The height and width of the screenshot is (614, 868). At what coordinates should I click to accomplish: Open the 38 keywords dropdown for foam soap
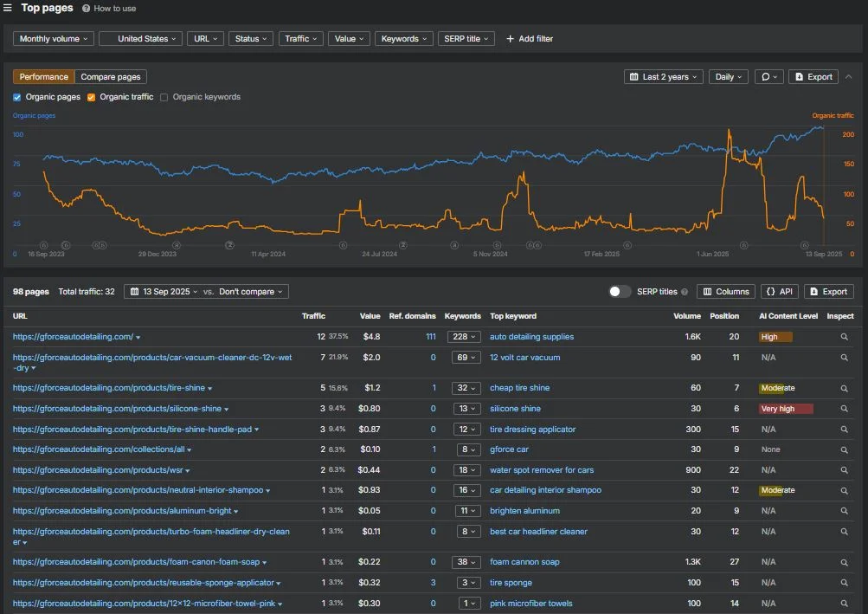point(466,562)
